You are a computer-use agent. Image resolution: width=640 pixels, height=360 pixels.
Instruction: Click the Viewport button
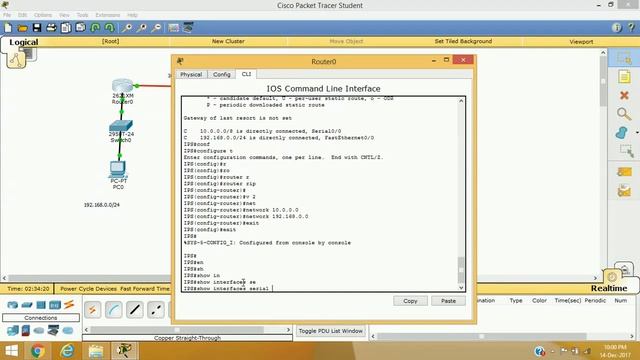[x=581, y=42]
